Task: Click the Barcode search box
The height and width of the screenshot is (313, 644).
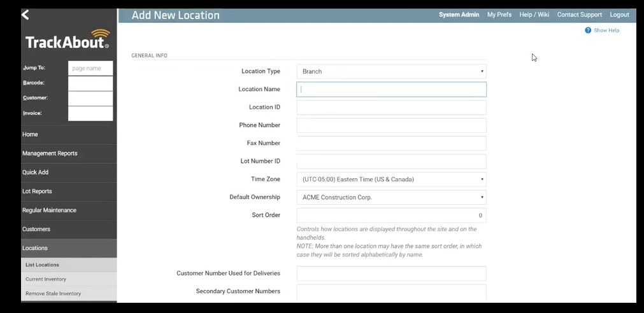Action: tap(90, 83)
